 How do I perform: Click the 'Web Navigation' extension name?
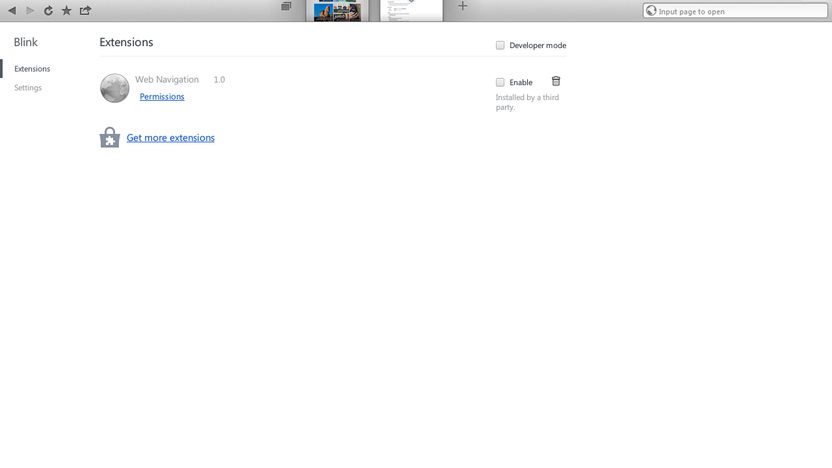point(167,80)
